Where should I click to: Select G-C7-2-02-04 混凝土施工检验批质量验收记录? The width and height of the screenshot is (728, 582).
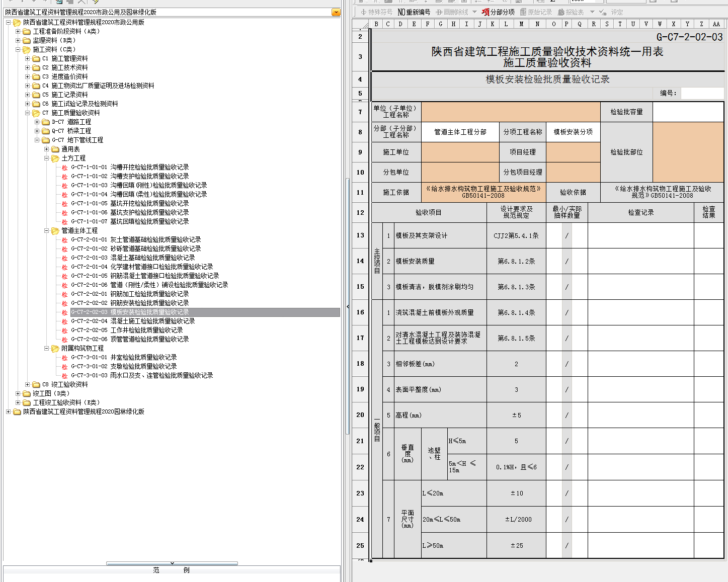(x=133, y=321)
